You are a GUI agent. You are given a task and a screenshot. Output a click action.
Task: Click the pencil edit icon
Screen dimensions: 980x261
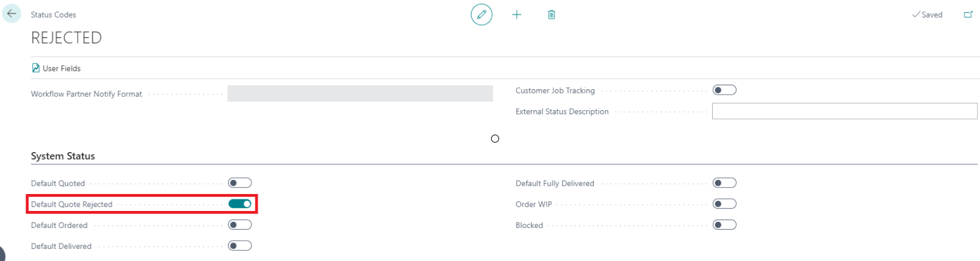pos(482,14)
